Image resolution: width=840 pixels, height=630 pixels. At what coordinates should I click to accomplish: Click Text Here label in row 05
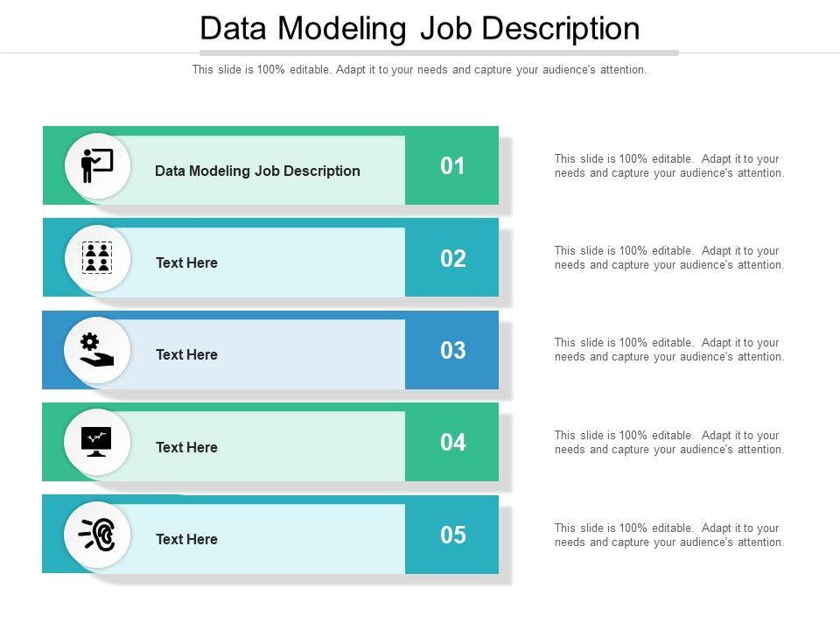click(x=186, y=539)
